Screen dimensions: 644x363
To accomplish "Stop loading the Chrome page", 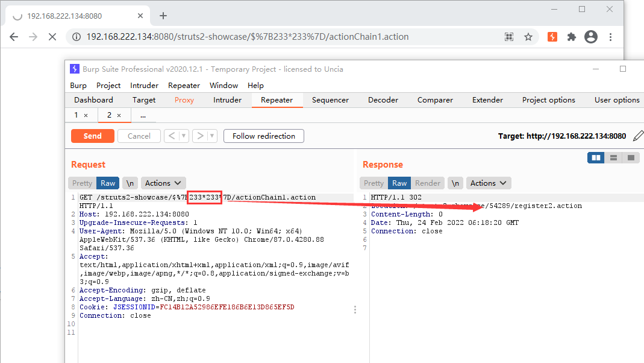I will 52,37.
